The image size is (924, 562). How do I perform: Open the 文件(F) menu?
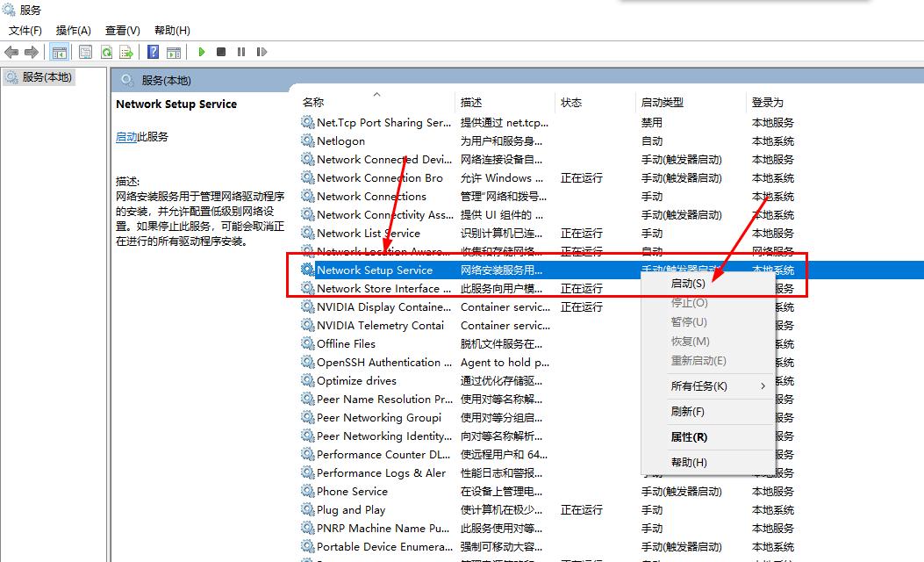point(25,29)
